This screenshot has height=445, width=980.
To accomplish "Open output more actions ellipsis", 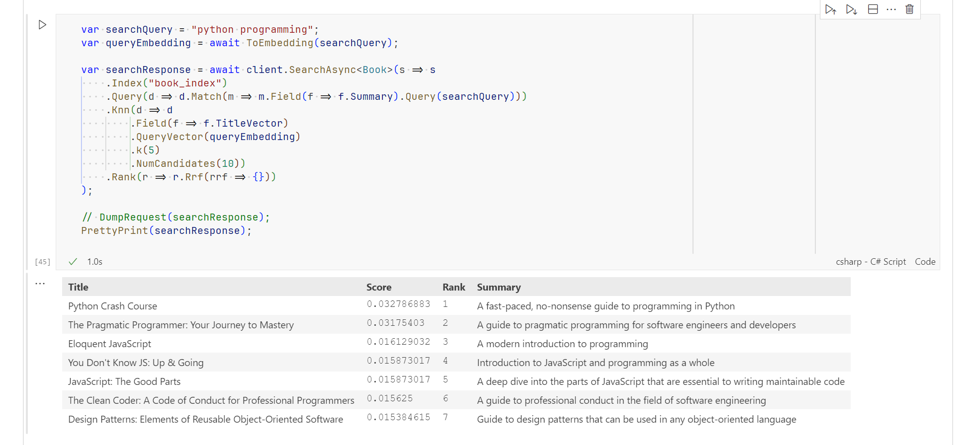I will [40, 284].
